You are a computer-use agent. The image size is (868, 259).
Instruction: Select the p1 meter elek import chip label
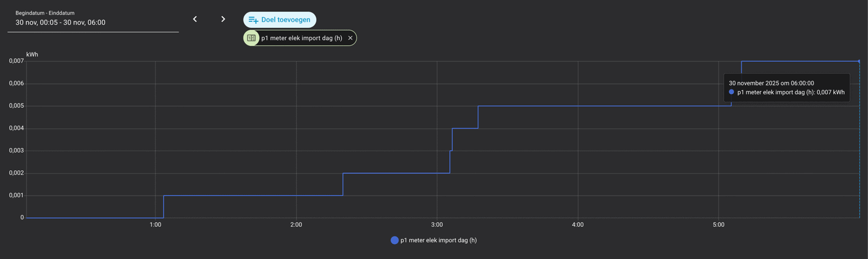302,38
